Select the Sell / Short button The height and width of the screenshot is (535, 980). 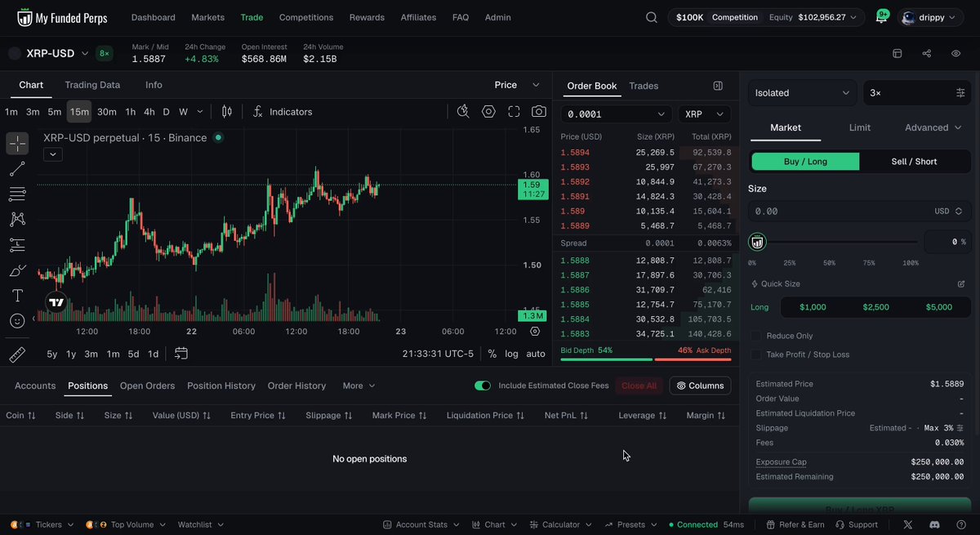tap(914, 162)
